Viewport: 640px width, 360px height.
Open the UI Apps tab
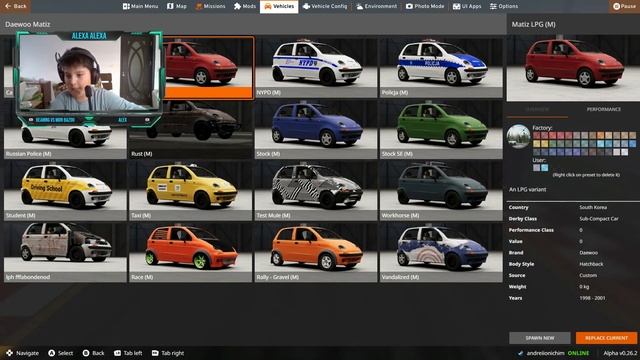tap(467, 6)
